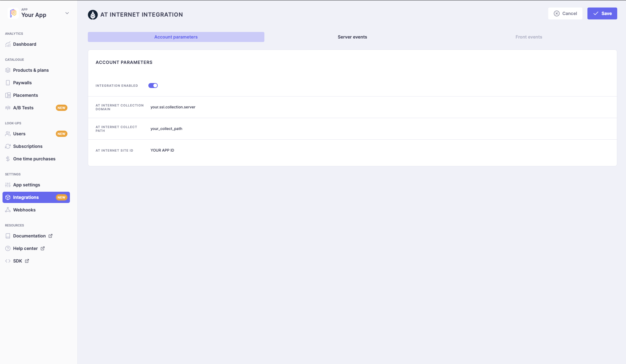Switch to Front events tab
Viewport: 626px width, 364px height.
(x=529, y=37)
